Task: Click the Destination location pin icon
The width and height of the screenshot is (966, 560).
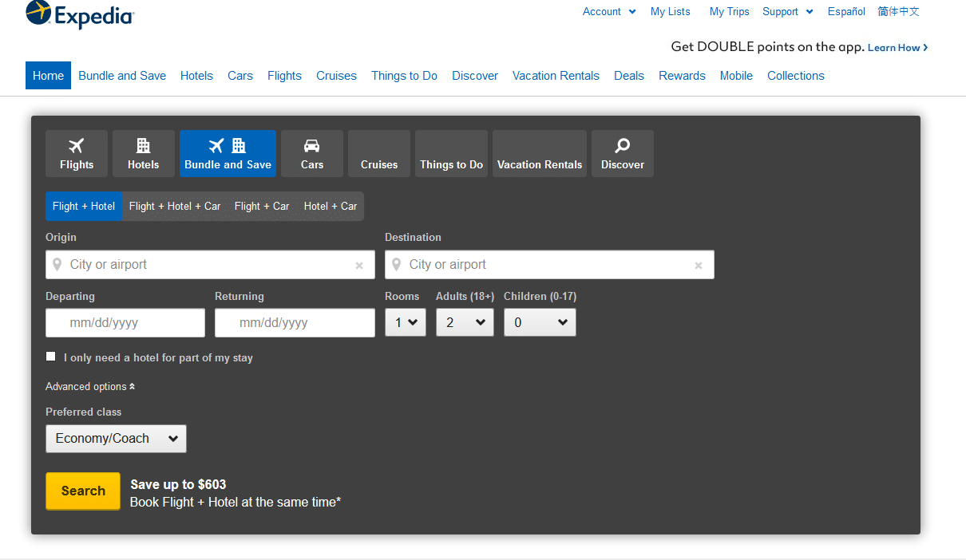Action: 397,264
